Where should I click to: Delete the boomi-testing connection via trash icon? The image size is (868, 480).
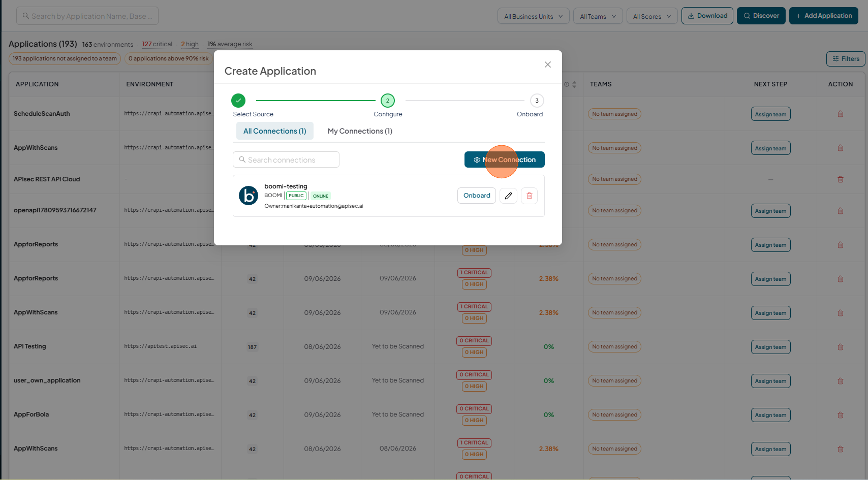tap(529, 196)
